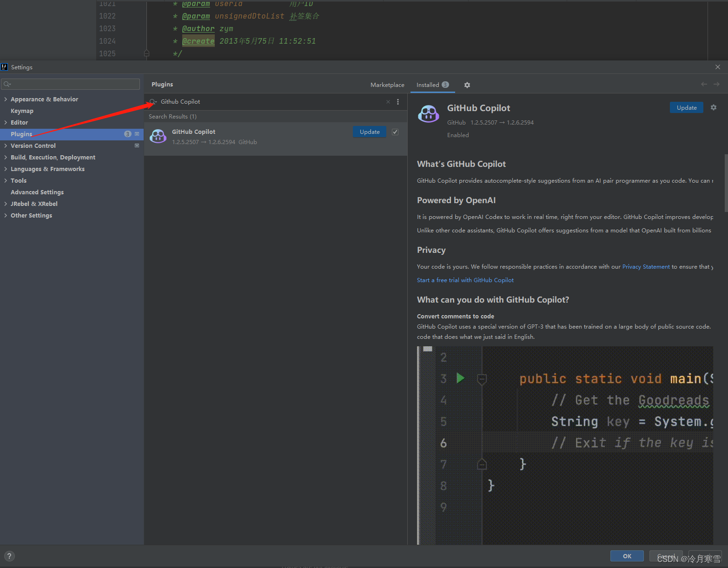
Task: Expand the Editor settings section
Action: [6, 122]
